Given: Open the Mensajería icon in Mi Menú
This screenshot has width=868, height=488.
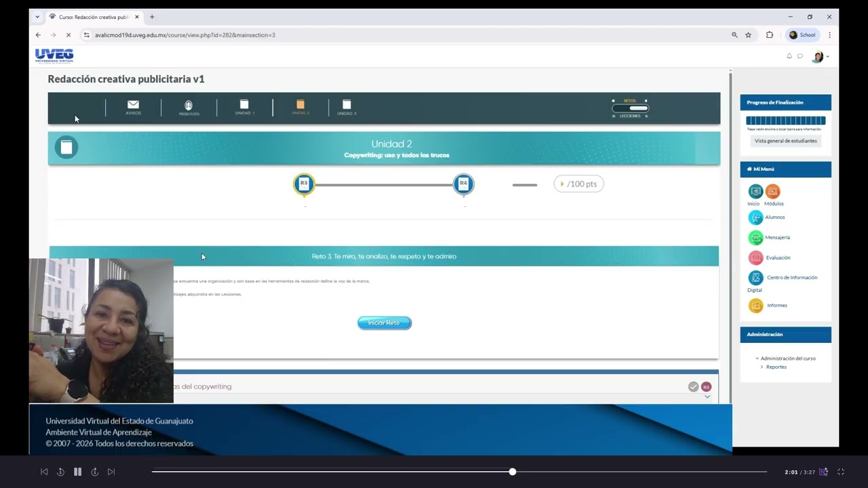Looking at the screenshot, I should 755,238.
